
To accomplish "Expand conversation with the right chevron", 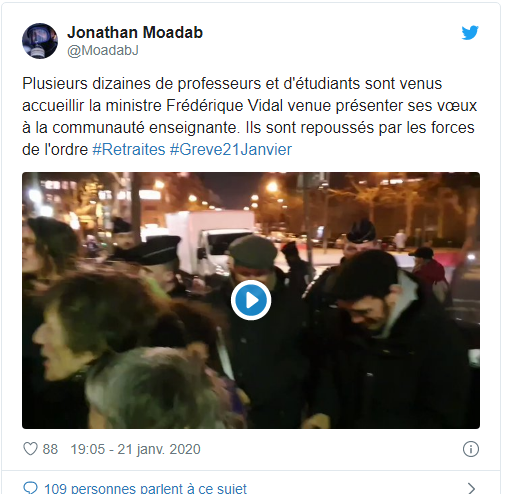I will (471, 488).
